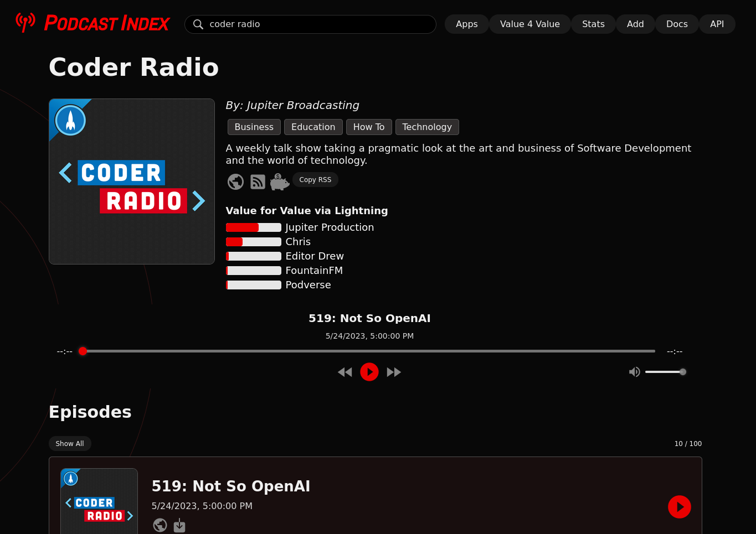Click the Podcast Index antenna logo icon
The width and height of the screenshot is (756, 534).
(25, 23)
